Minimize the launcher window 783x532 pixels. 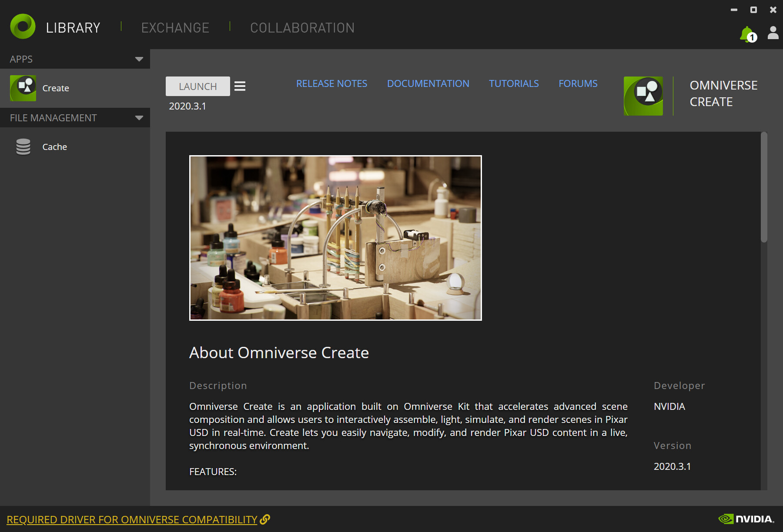pyautogui.click(x=734, y=10)
